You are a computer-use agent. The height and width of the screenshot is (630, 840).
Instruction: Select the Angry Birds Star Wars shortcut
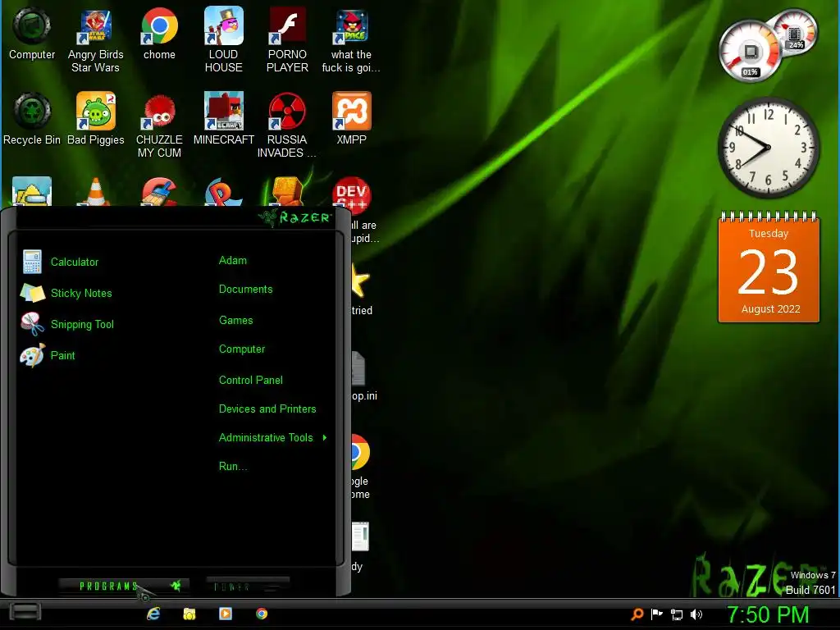(x=95, y=41)
